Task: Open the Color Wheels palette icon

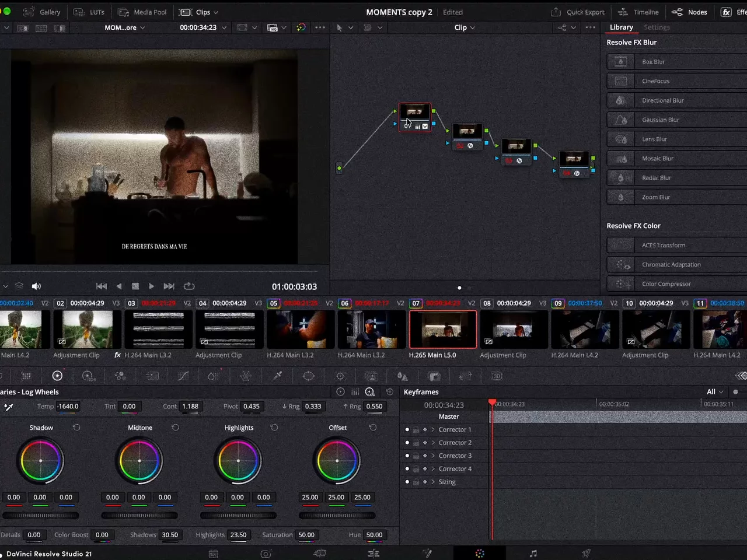Action: pos(57,376)
